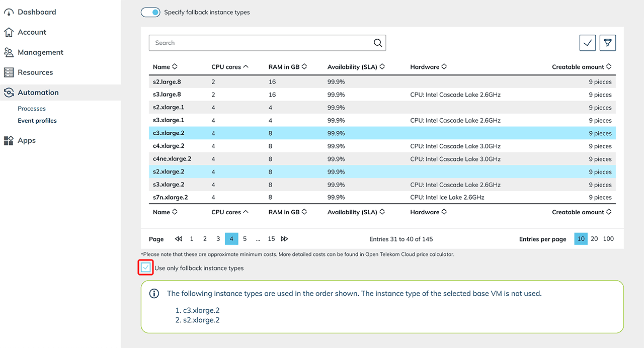Viewport: 644px width, 348px height.
Task: Click the Apps grid icon
Action: coord(9,141)
